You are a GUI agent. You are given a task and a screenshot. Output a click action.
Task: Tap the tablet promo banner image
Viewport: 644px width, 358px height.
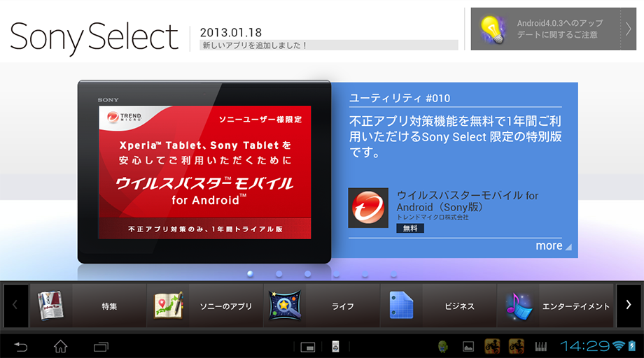click(204, 172)
